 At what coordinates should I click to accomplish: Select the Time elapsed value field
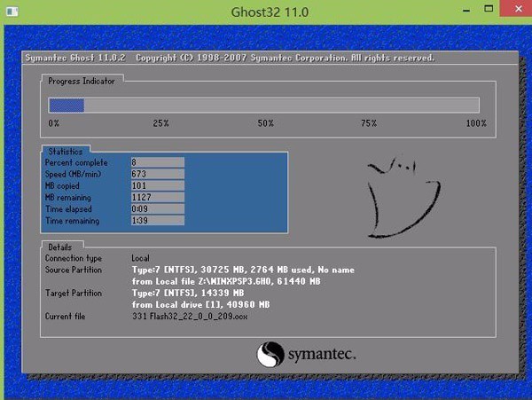156,208
